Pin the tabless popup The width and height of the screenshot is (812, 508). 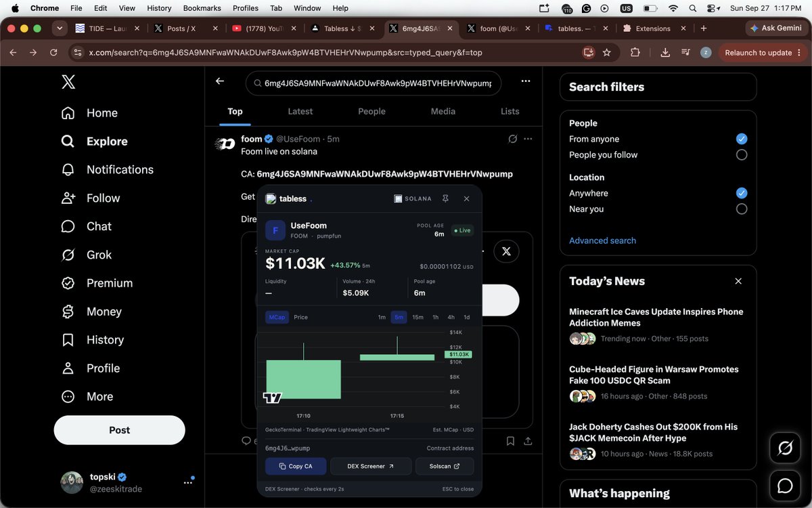point(445,198)
